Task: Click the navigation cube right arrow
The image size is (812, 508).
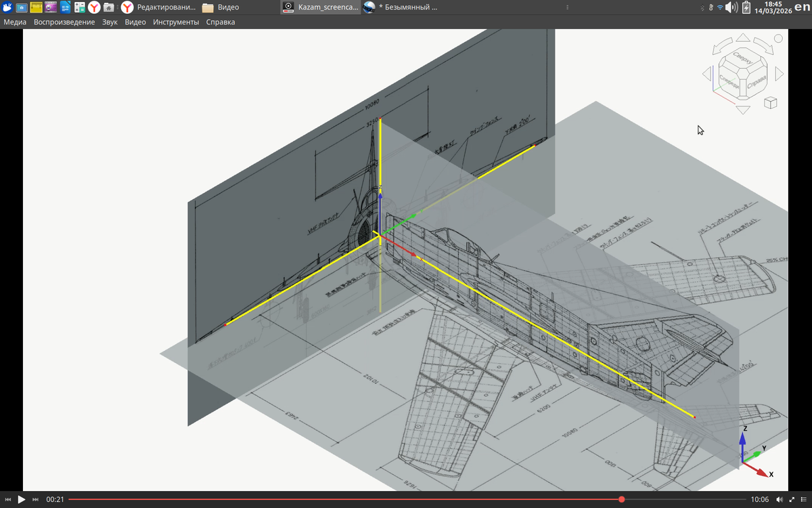Action: [780, 73]
